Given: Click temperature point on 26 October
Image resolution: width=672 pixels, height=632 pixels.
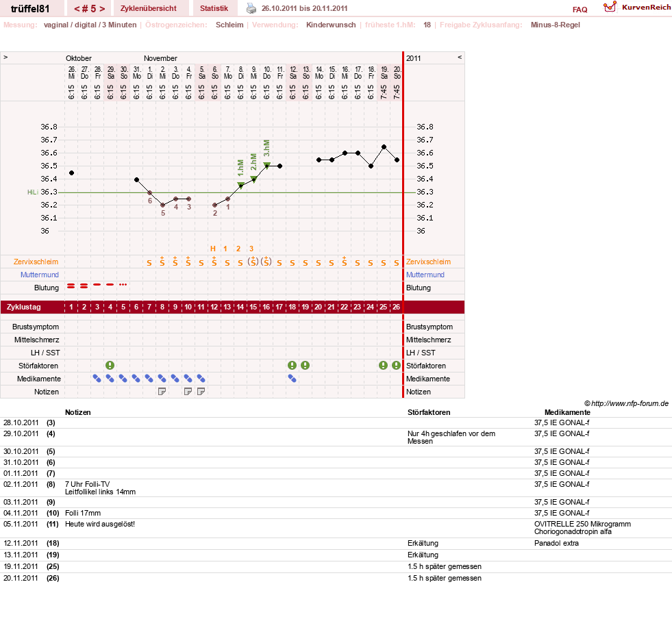Looking at the screenshot, I should tap(71, 173).
